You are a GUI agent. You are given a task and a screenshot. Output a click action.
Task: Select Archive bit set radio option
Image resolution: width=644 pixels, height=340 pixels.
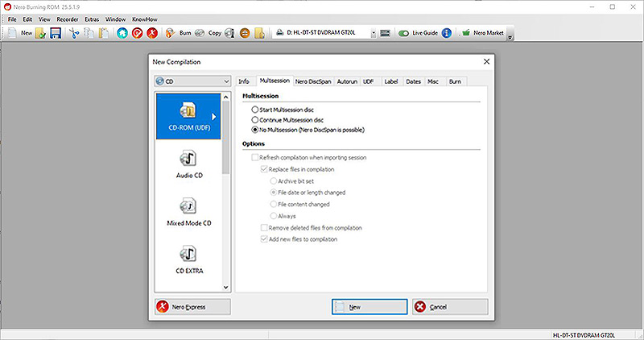click(x=273, y=181)
